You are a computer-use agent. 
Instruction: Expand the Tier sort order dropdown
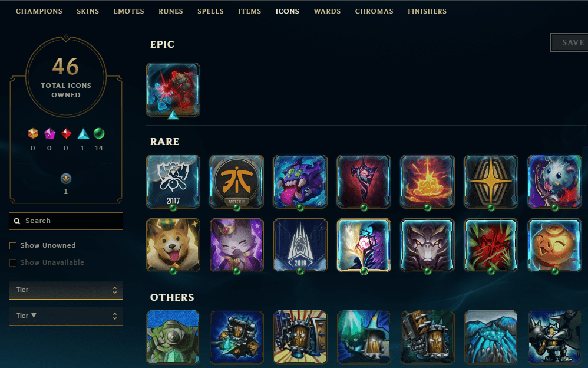pyautogui.click(x=66, y=316)
